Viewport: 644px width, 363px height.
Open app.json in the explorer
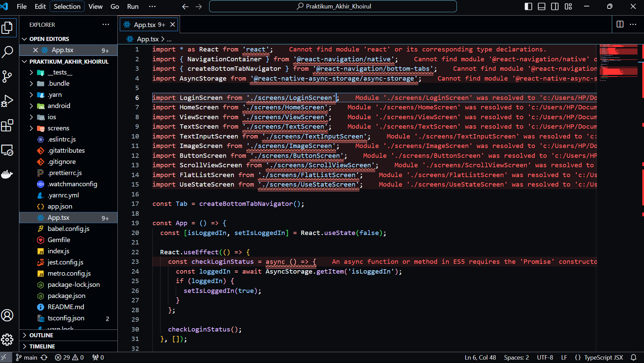[68, 207]
